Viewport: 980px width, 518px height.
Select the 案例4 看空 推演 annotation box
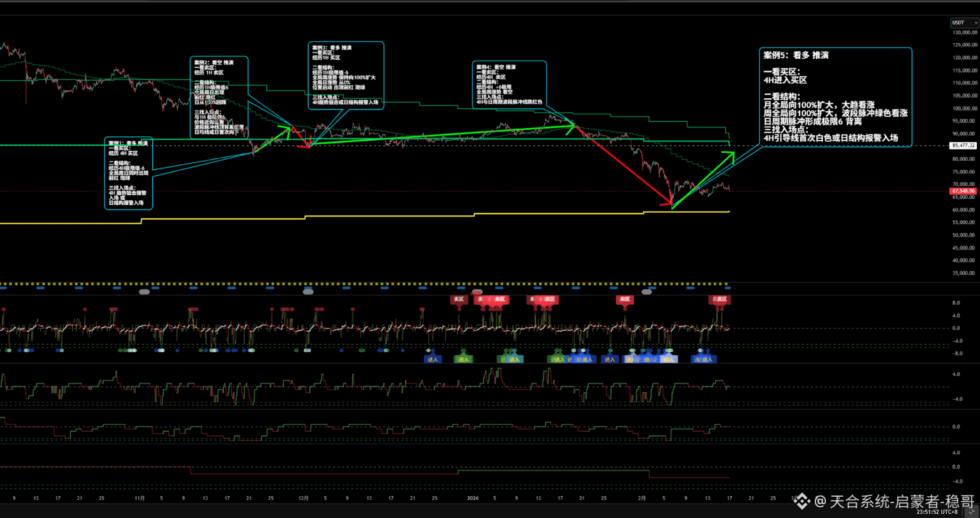pyautogui.click(x=508, y=84)
